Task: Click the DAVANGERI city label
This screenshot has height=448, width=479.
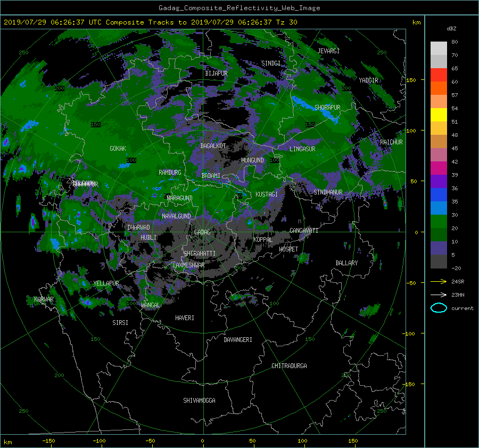Action: point(238,340)
